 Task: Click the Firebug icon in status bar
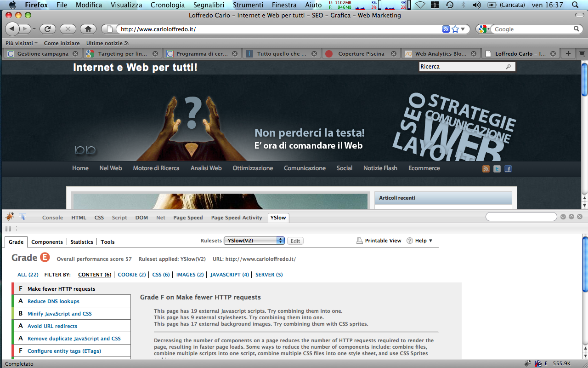click(x=528, y=363)
